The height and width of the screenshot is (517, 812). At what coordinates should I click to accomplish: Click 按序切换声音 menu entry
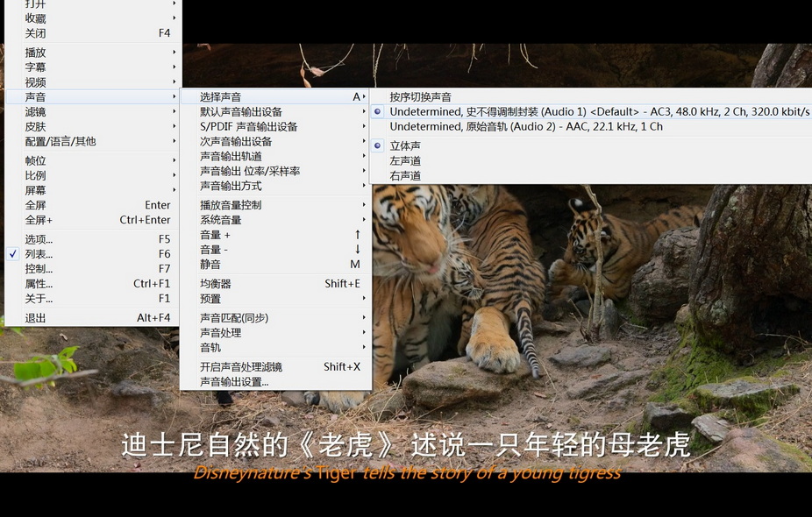pos(421,97)
